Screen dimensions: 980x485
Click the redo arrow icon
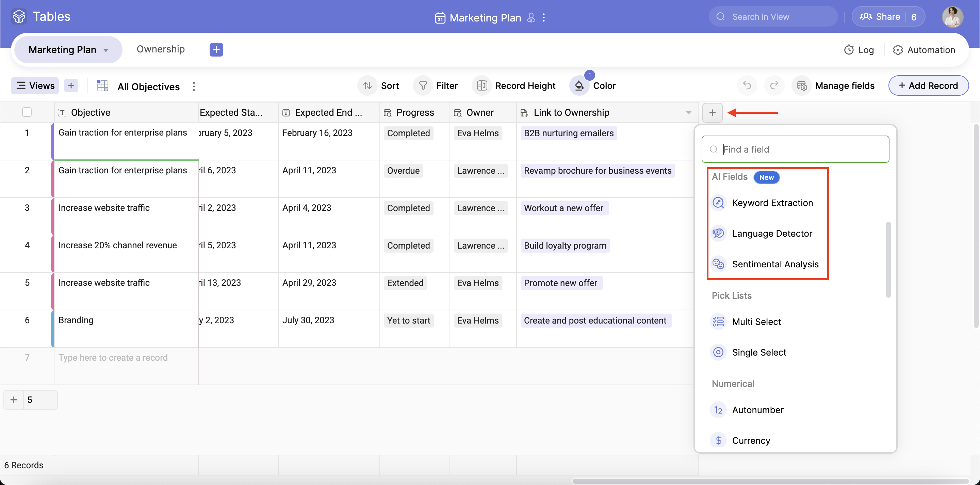(x=774, y=85)
